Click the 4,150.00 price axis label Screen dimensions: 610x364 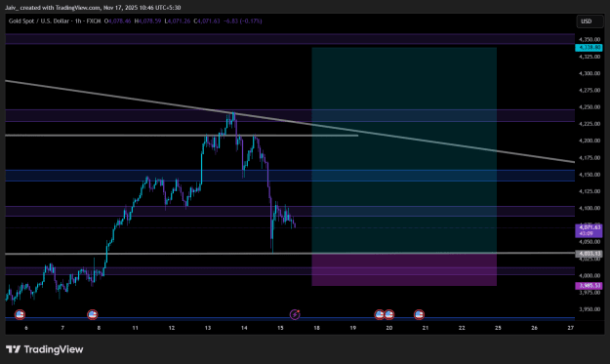coord(590,175)
